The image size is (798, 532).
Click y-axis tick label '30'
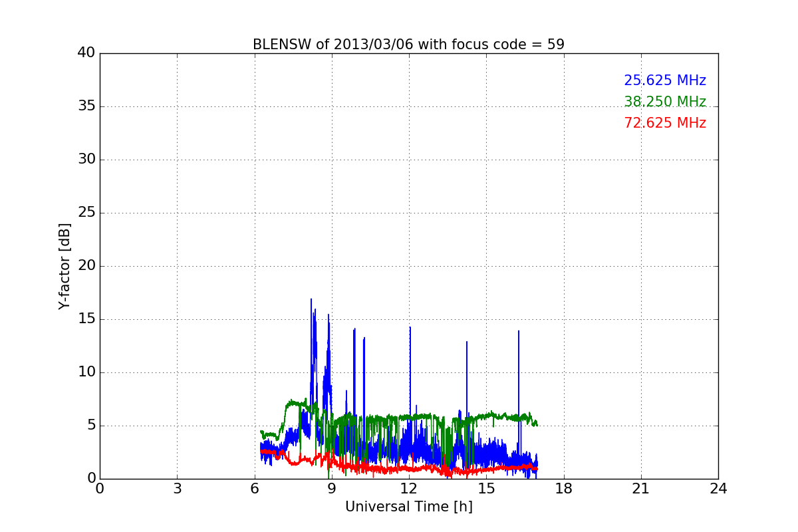click(x=86, y=160)
